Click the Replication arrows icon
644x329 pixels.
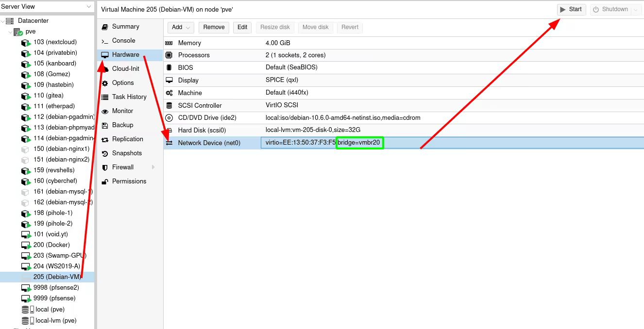(104, 139)
